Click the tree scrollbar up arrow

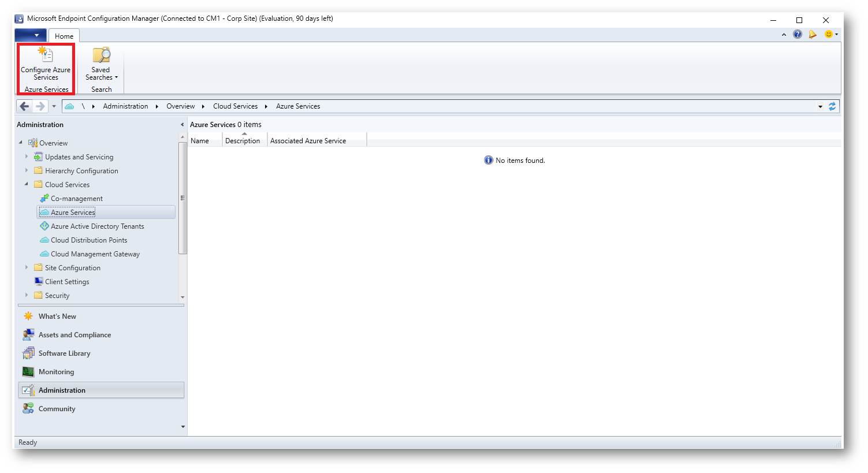(182, 137)
